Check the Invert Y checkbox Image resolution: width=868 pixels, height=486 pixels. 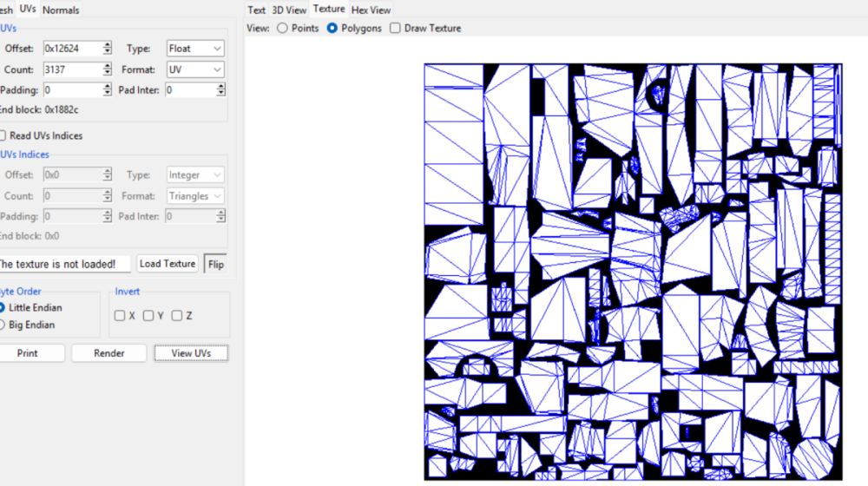(148, 316)
